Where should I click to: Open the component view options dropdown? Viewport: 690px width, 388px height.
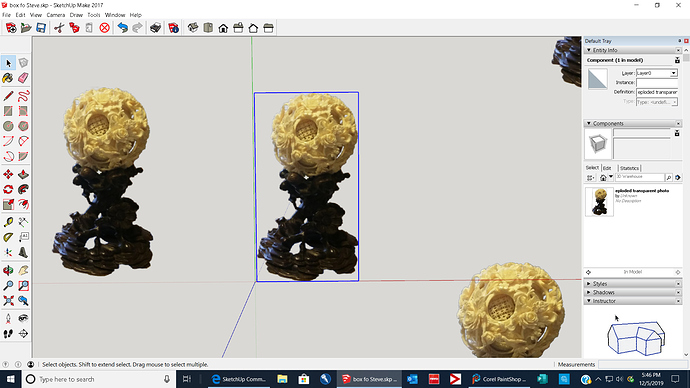click(x=591, y=177)
